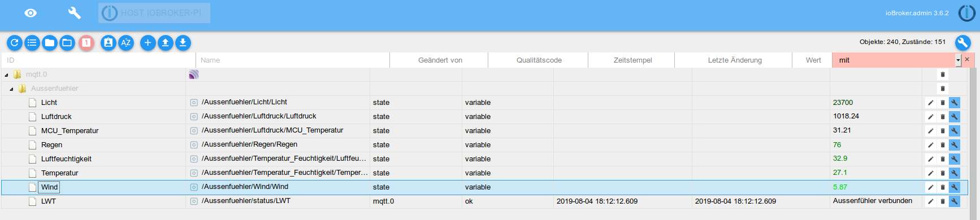Click the Geändert von column header
Screen dimensions: 980x220
coord(440,60)
